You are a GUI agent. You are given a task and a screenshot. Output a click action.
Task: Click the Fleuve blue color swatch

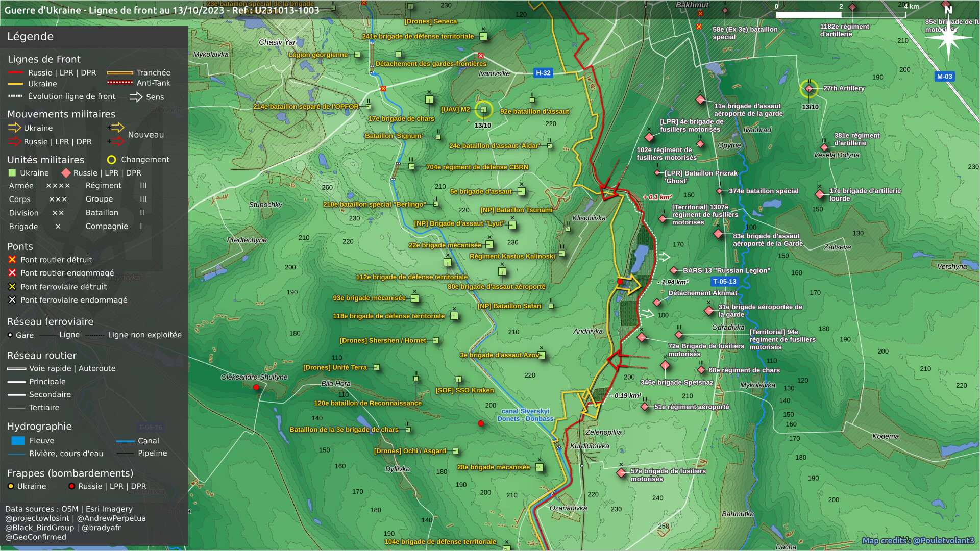[x=18, y=440]
